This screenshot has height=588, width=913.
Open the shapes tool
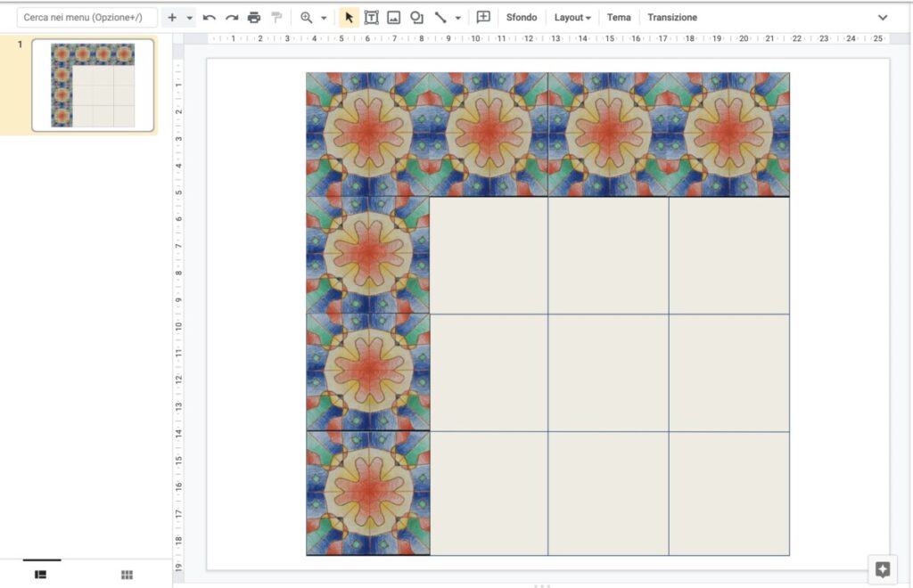pyautogui.click(x=416, y=18)
